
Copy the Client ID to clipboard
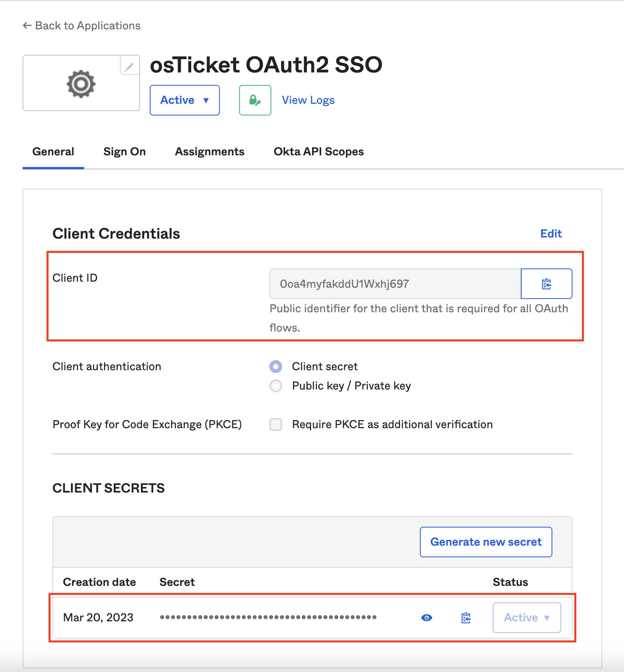pyautogui.click(x=546, y=284)
